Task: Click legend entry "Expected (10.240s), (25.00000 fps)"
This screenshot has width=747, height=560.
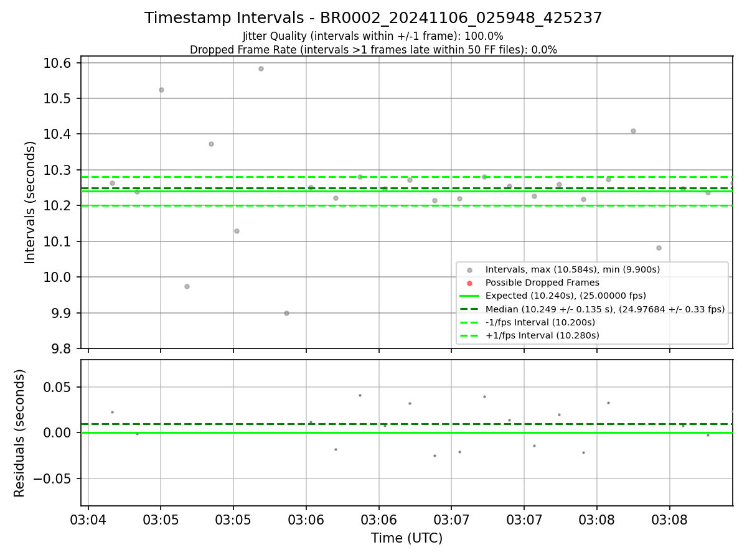Action: (565, 296)
